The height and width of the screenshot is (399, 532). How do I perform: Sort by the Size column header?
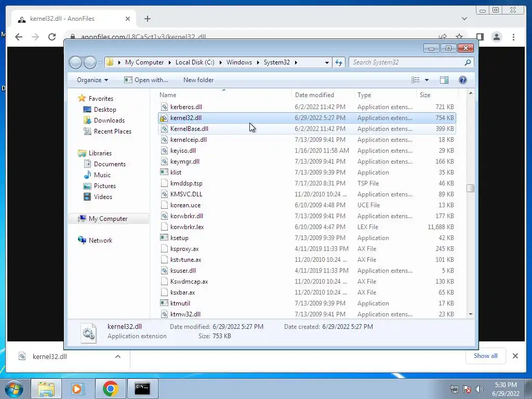click(437, 95)
